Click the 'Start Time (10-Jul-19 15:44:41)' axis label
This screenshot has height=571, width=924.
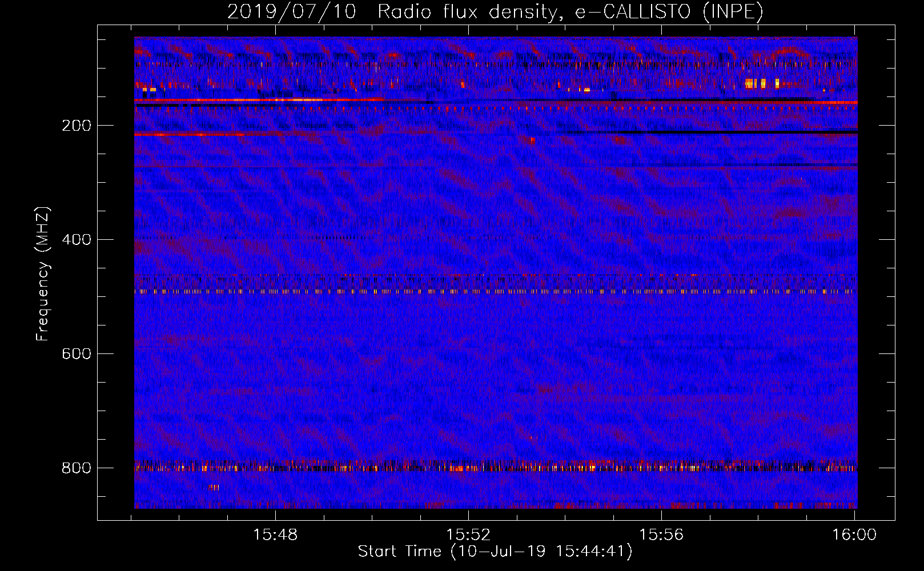click(x=495, y=552)
